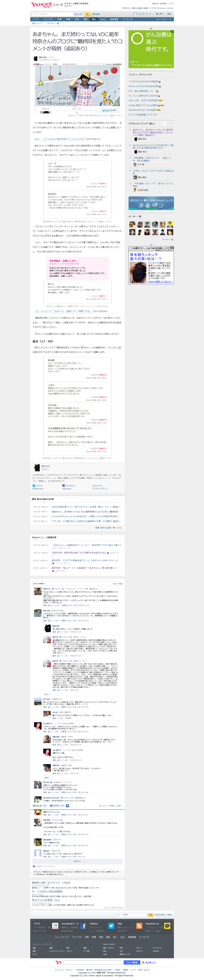The height and width of the screenshot is (980, 204).
Task: Open the ユーザーページ avatar link
Action: (x=142, y=14)
